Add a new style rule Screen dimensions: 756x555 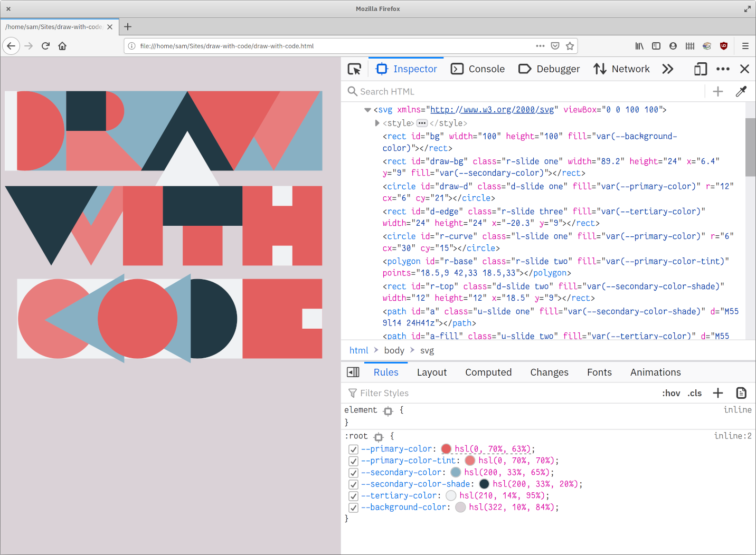pyautogui.click(x=717, y=393)
